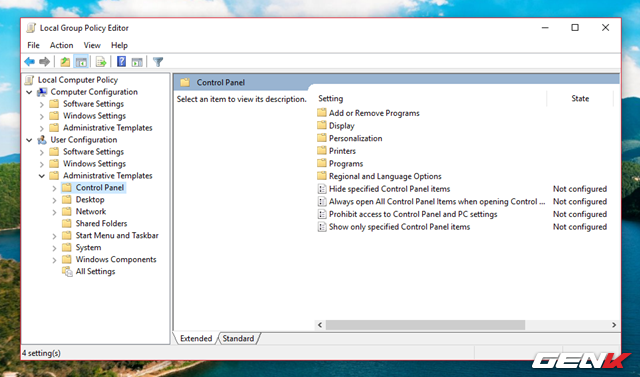640x377 pixels.
Task: Click the Printers folder icon in list
Action: pos(322,151)
